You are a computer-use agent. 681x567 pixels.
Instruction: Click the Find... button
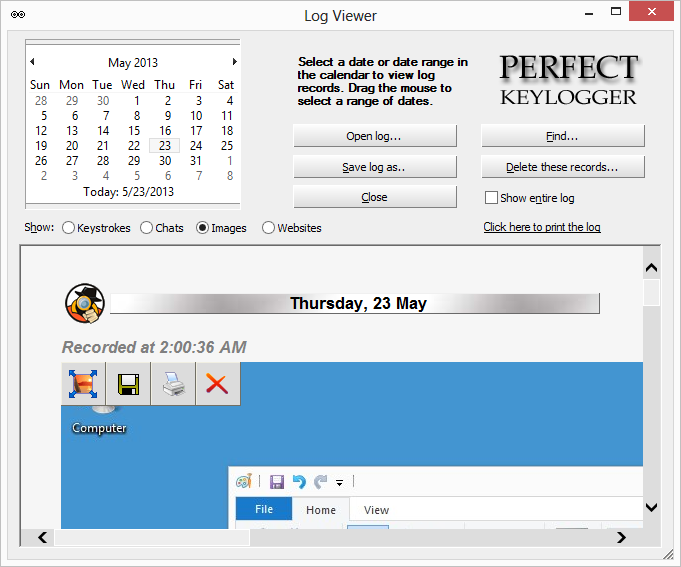[x=562, y=136]
